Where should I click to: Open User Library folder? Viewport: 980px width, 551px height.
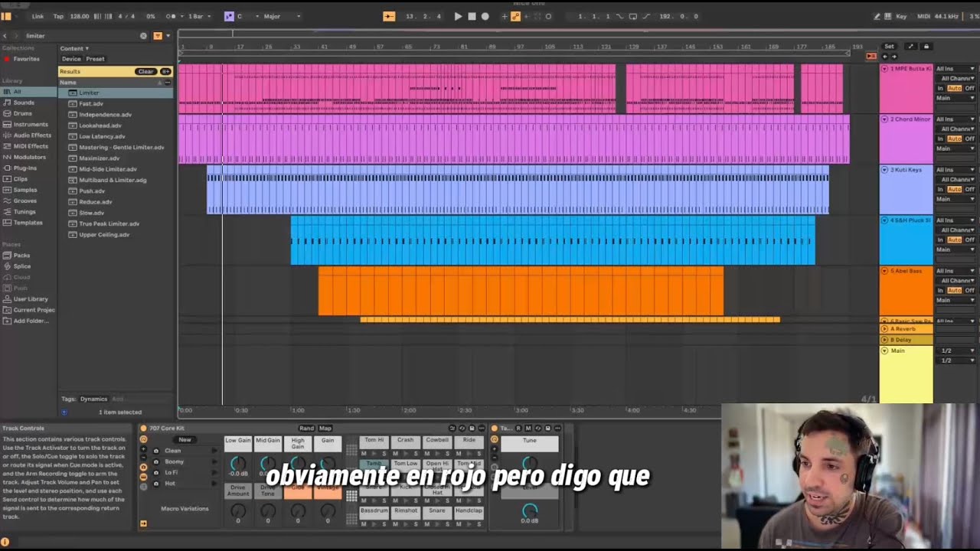pyautogui.click(x=31, y=298)
